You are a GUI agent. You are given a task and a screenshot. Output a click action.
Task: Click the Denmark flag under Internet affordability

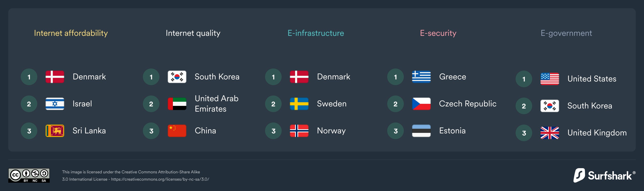point(55,77)
